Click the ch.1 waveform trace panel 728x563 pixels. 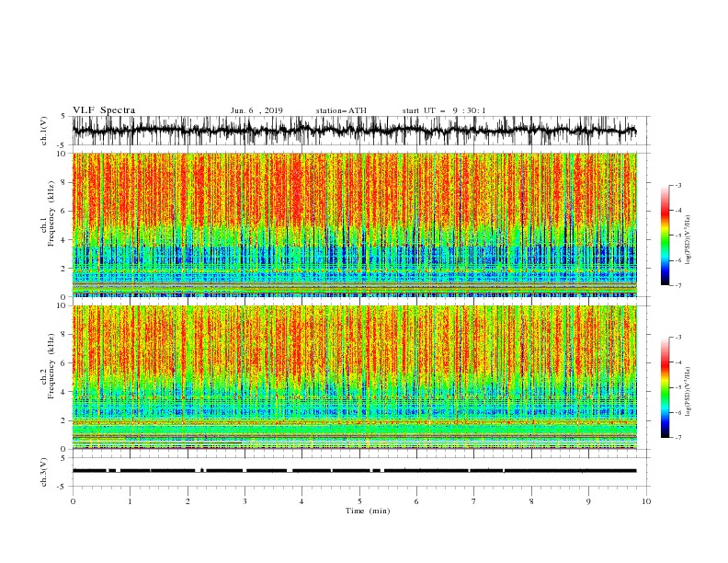pos(354,131)
